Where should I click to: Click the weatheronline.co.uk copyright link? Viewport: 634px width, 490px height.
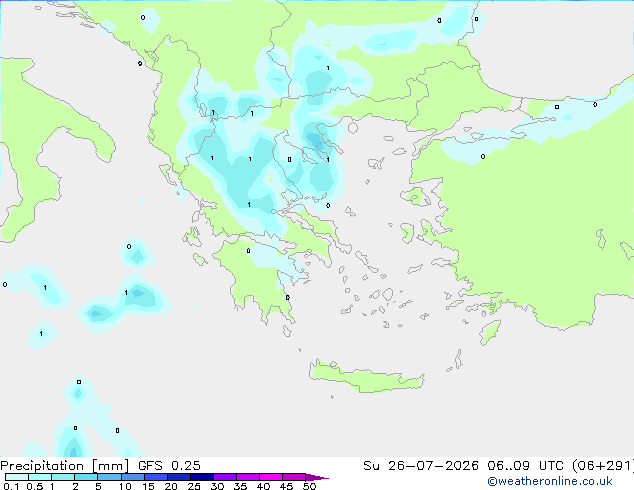[x=550, y=481]
